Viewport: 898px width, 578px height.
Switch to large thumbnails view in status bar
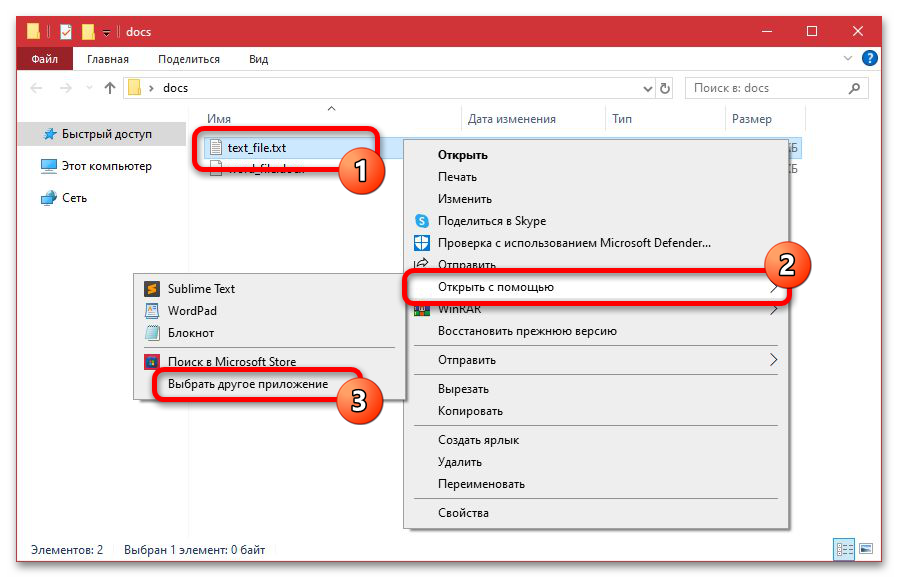(x=865, y=549)
